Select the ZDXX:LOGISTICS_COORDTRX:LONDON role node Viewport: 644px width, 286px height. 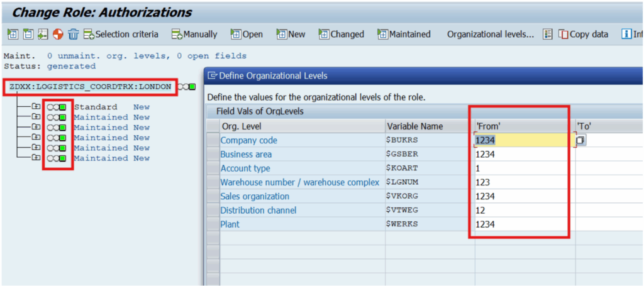point(90,87)
